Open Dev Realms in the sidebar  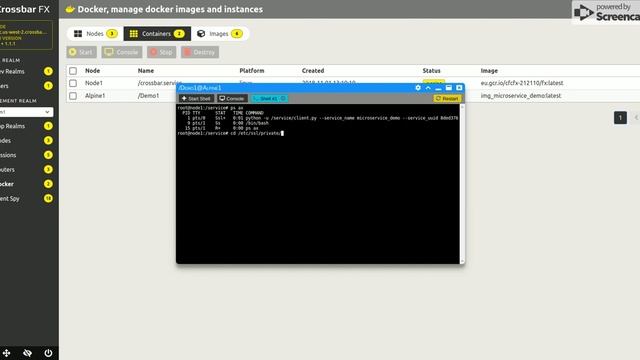[13, 71]
